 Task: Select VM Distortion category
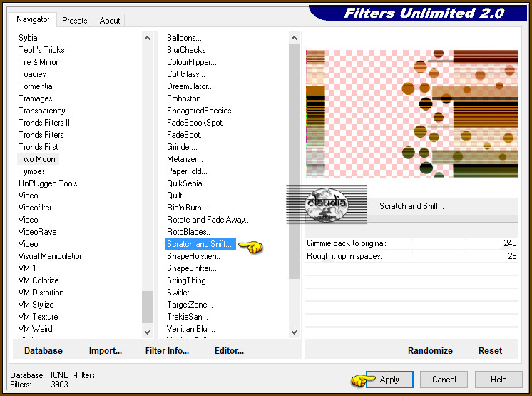(41, 293)
